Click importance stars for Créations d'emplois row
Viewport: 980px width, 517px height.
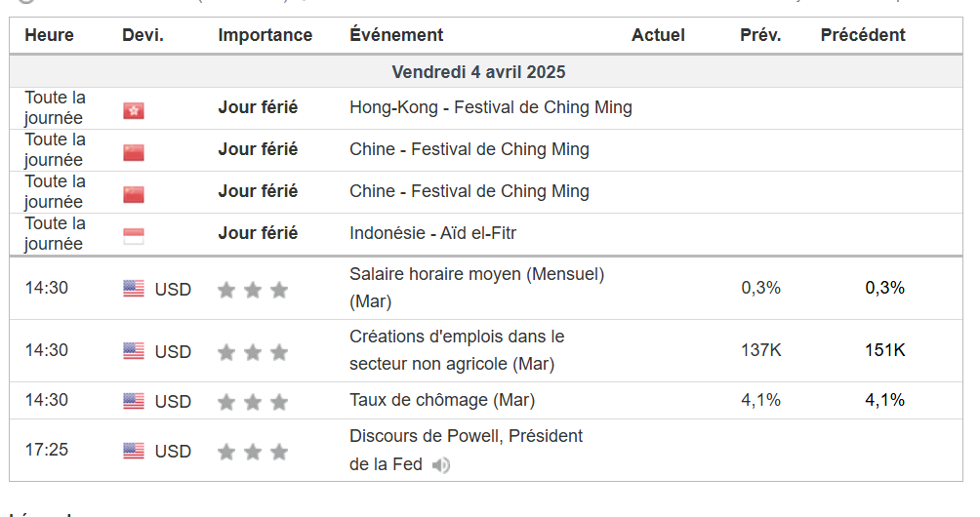pos(253,352)
